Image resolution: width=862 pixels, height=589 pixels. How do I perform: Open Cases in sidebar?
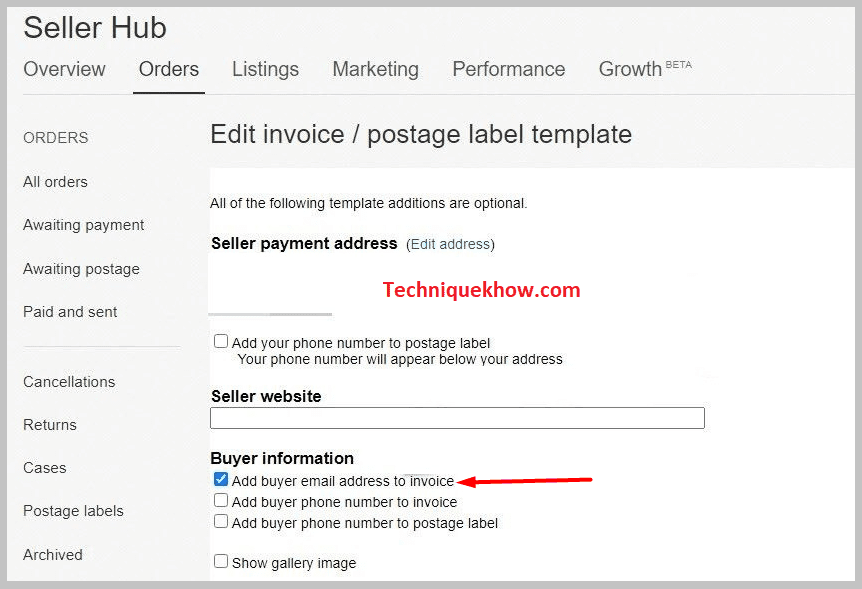45,468
